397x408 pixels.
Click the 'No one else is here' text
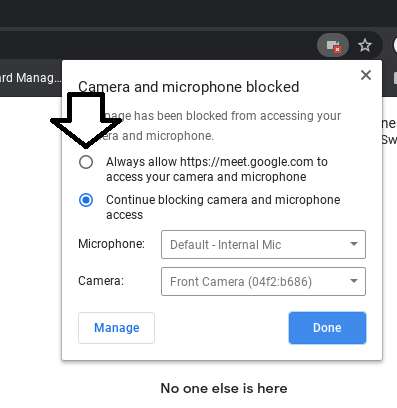point(224,388)
